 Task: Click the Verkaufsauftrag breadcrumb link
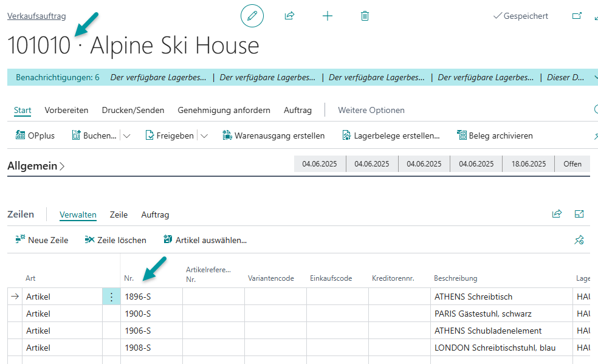[x=36, y=16]
